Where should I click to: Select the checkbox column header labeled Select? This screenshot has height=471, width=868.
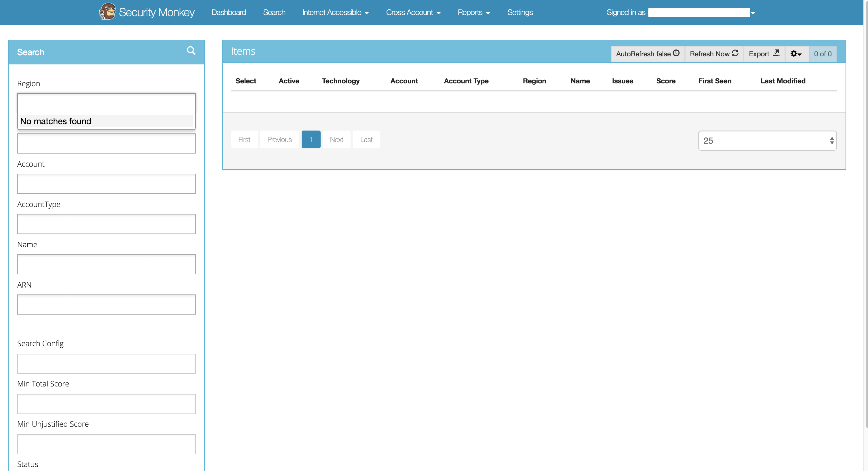pos(246,81)
